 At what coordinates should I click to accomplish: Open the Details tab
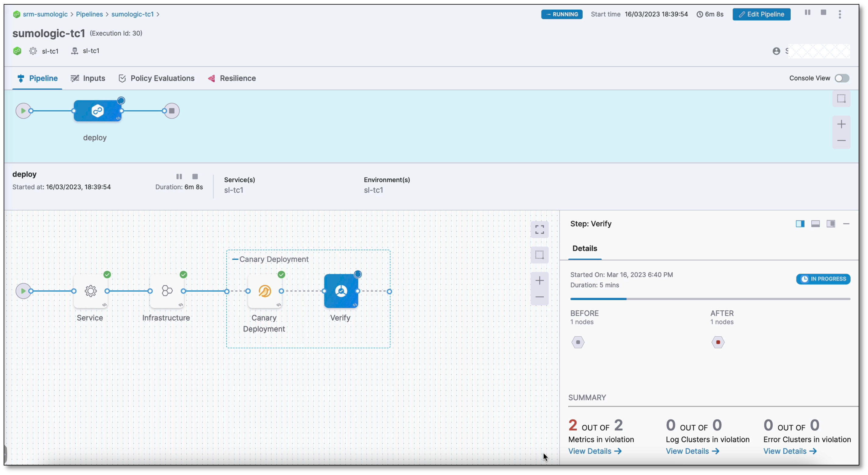click(x=585, y=248)
